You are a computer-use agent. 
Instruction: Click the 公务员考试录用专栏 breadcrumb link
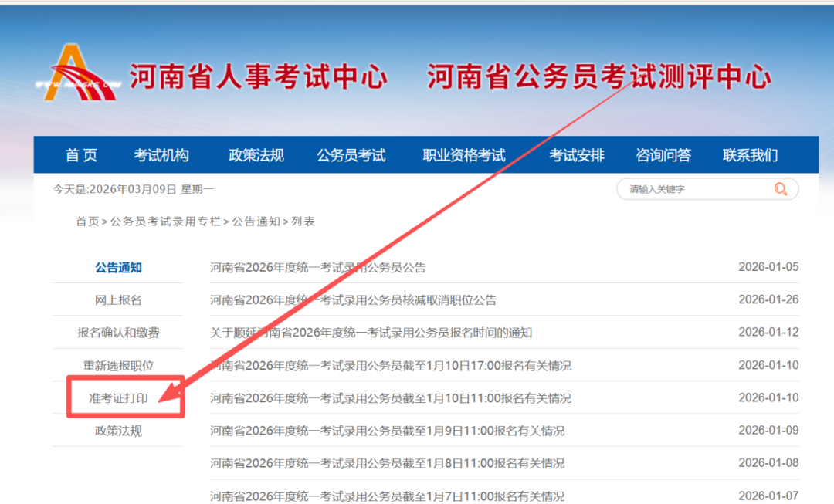165,222
